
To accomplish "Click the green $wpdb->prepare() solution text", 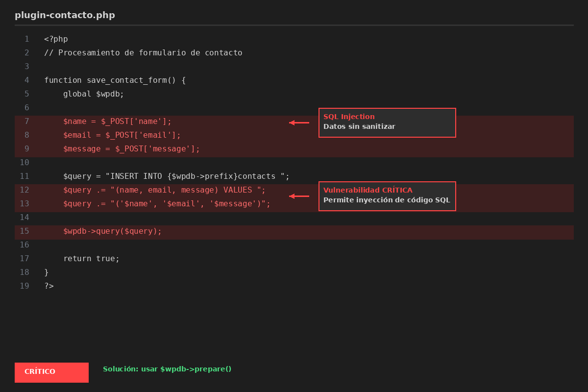I will click(x=167, y=369).
